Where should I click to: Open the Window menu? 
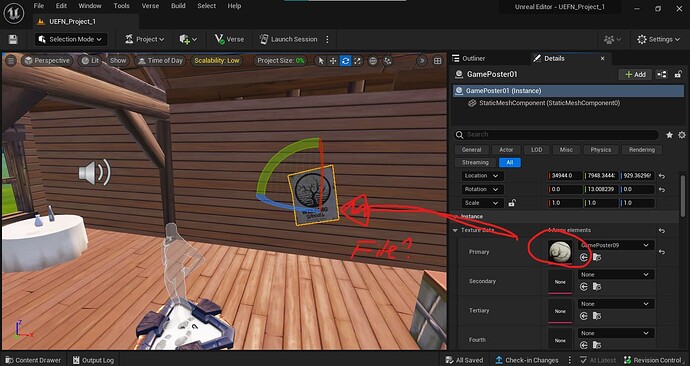point(89,6)
